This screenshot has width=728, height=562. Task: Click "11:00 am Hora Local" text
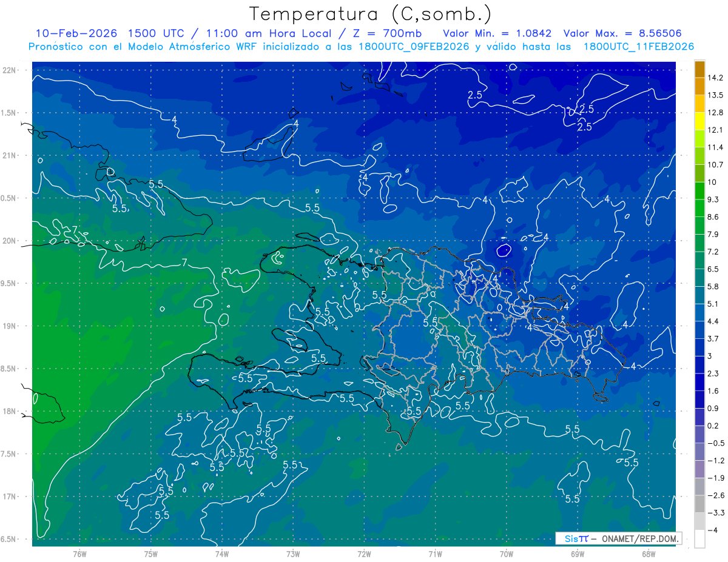coord(268,33)
